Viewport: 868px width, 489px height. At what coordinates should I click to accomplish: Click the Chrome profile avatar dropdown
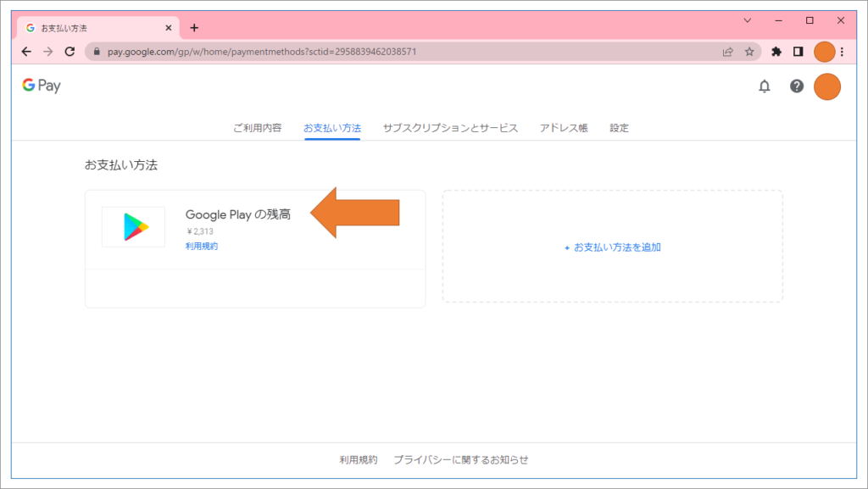[x=824, y=51]
